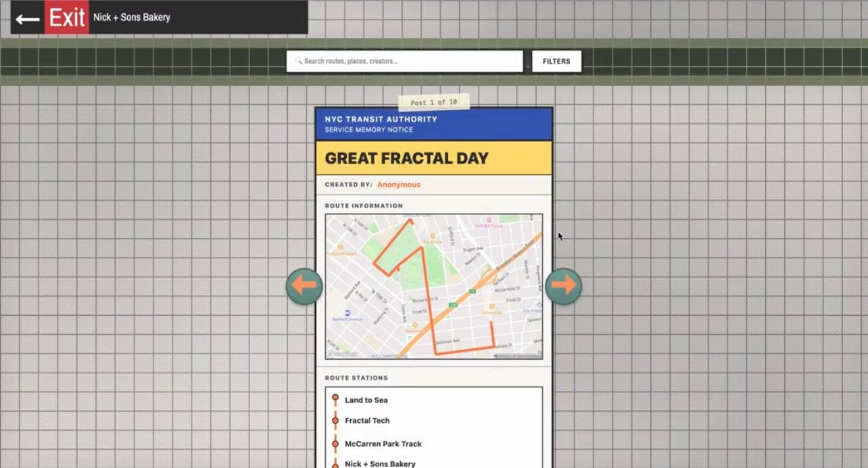Click the Exit button
868x468 pixels.
[66, 18]
